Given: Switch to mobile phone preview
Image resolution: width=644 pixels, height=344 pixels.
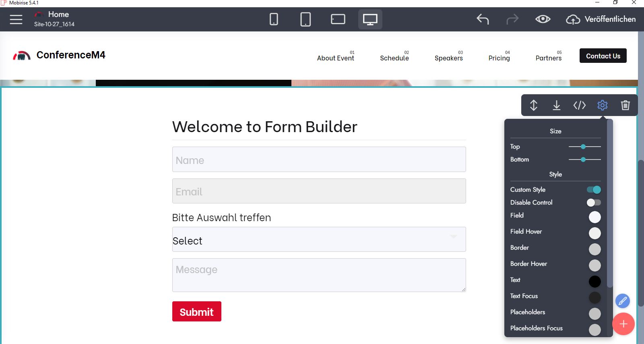Looking at the screenshot, I should [x=274, y=19].
